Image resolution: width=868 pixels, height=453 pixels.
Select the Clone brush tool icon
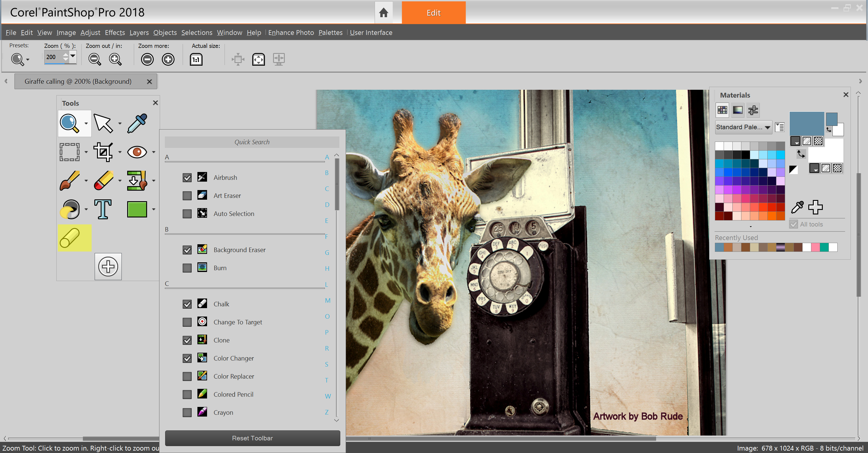[137, 180]
